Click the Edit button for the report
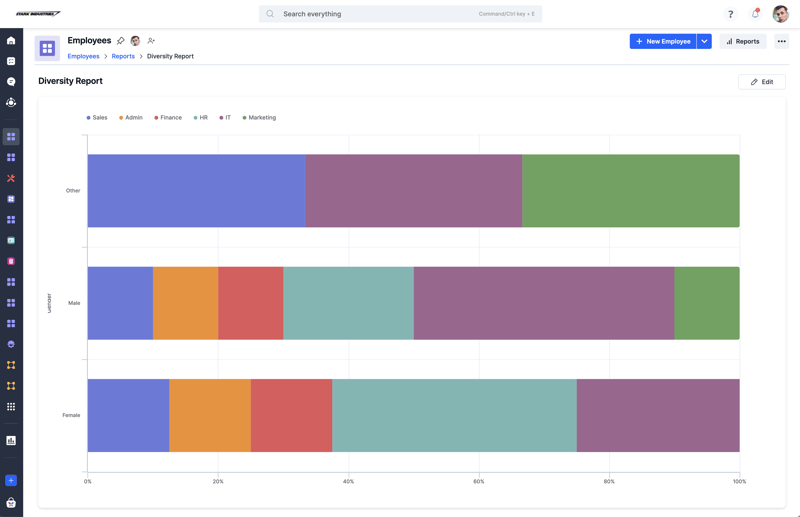Image resolution: width=800 pixels, height=517 pixels. pos(762,82)
